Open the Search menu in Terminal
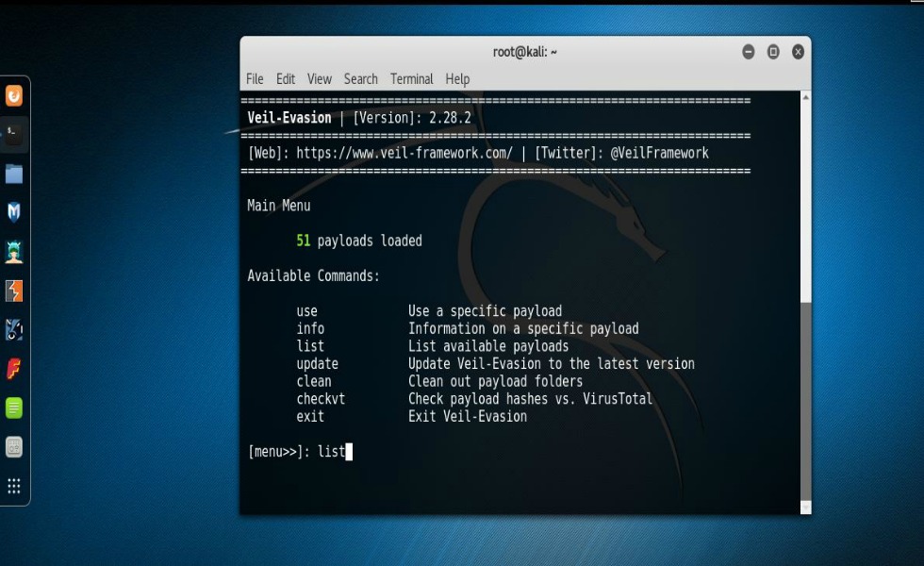The image size is (924, 566). (360, 79)
